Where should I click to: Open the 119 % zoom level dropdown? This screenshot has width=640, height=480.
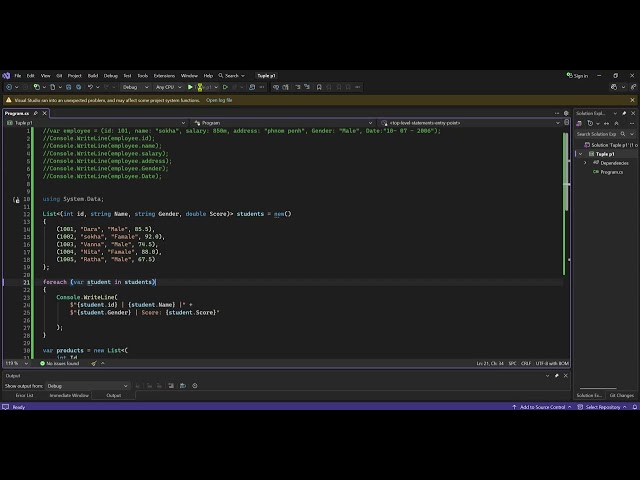coord(17,363)
